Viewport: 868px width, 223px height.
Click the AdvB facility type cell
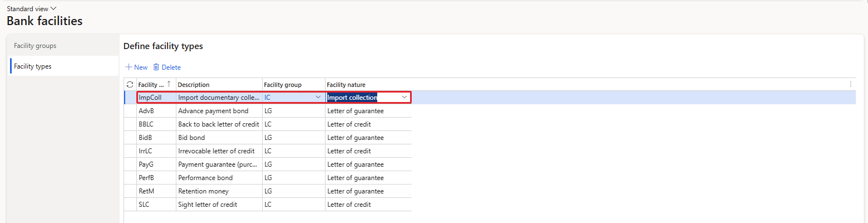156,111
